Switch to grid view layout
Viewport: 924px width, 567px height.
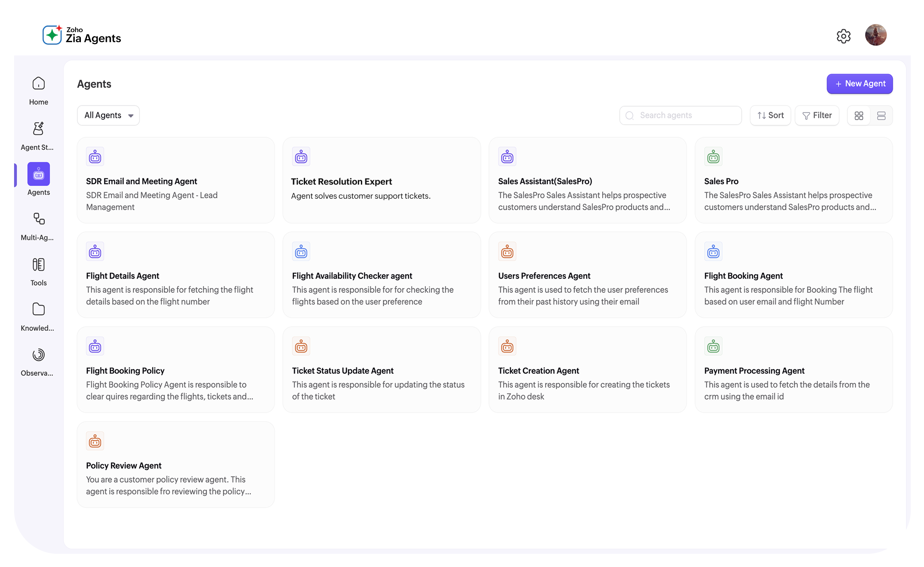click(859, 115)
